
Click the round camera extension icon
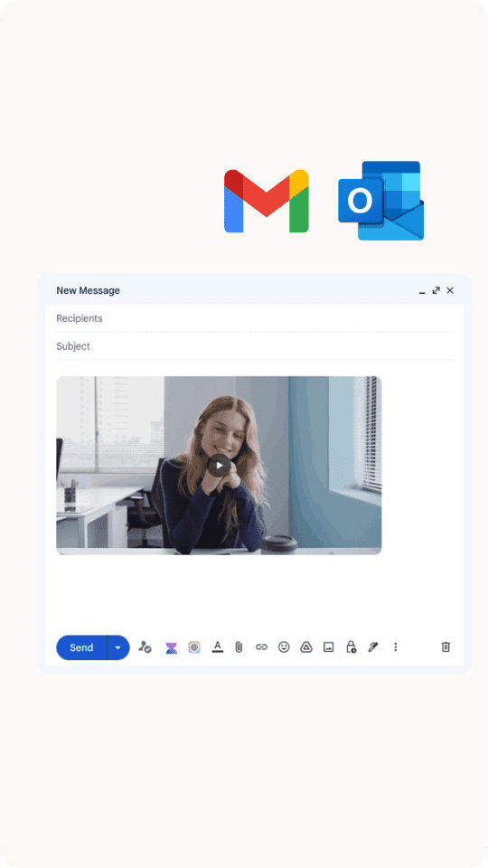[x=194, y=647]
